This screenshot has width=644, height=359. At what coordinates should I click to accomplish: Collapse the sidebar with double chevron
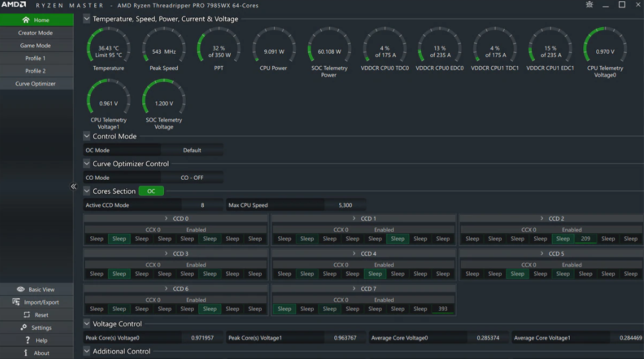[74, 187]
